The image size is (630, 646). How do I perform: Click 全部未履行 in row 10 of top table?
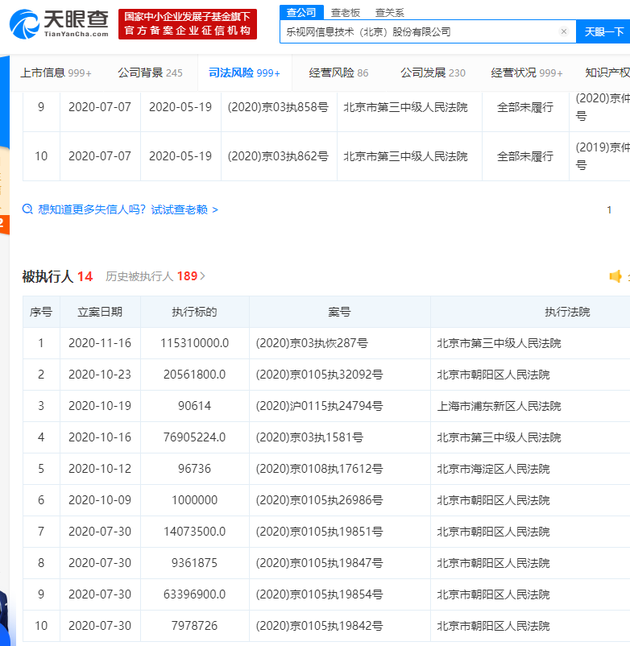[525, 156]
